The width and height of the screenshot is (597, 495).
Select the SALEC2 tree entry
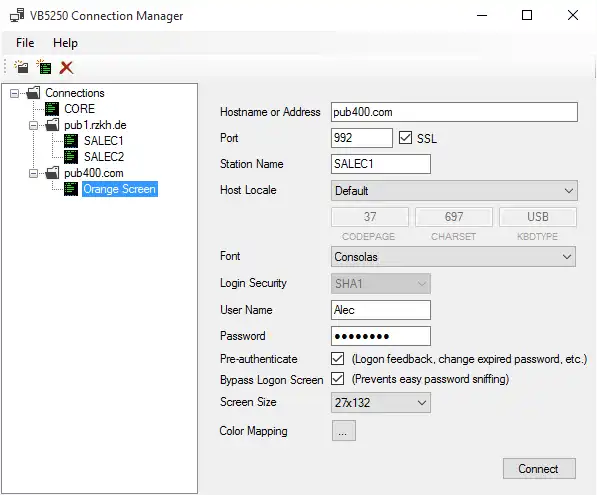tap(104, 157)
